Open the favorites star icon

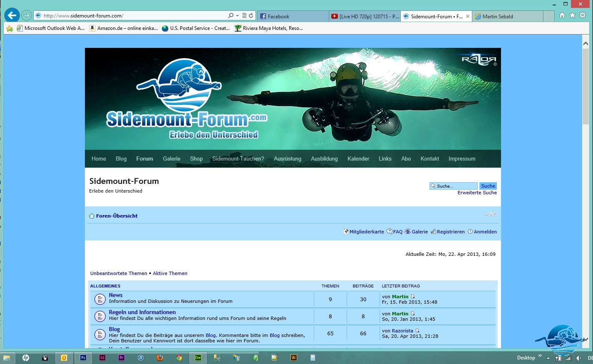[572, 15]
